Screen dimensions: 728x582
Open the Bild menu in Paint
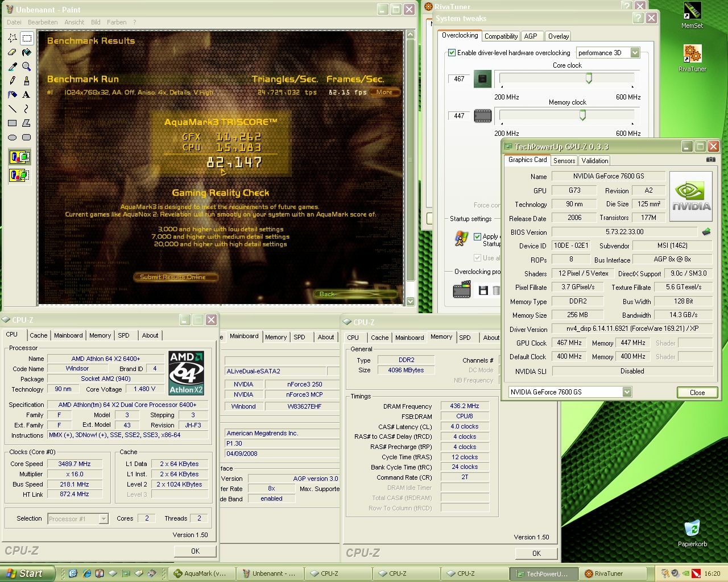click(x=96, y=22)
